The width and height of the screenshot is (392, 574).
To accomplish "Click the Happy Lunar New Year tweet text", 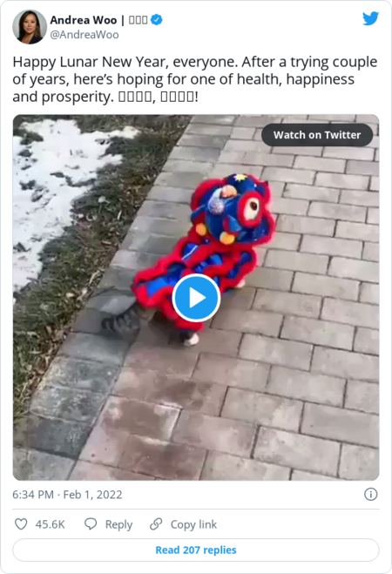I will pos(195,79).
